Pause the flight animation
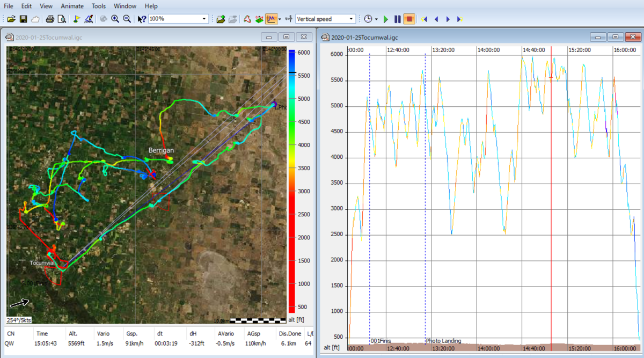The width and height of the screenshot is (644, 358). [x=398, y=19]
